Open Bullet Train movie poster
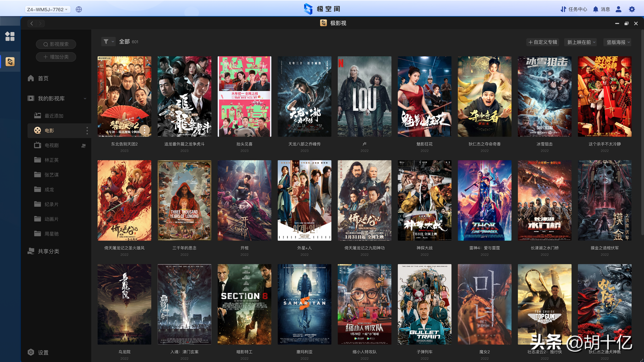644x362 pixels. (x=424, y=304)
